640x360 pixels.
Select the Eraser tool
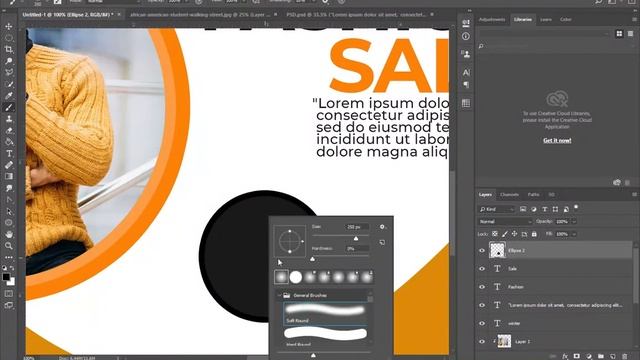[9, 131]
